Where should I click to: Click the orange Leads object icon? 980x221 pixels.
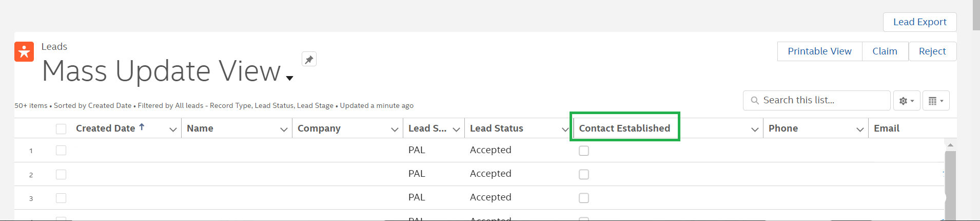click(x=24, y=51)
